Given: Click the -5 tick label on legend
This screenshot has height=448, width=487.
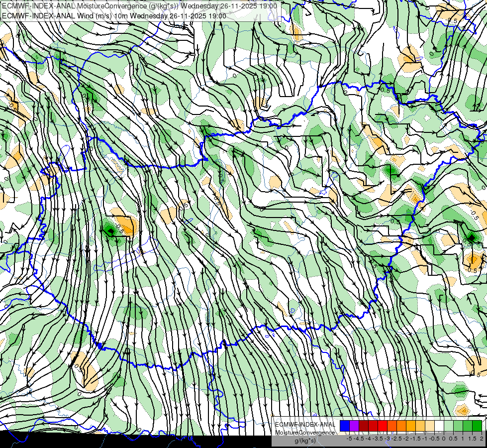Looking at the screenshot, I should [x=349, y=439].
